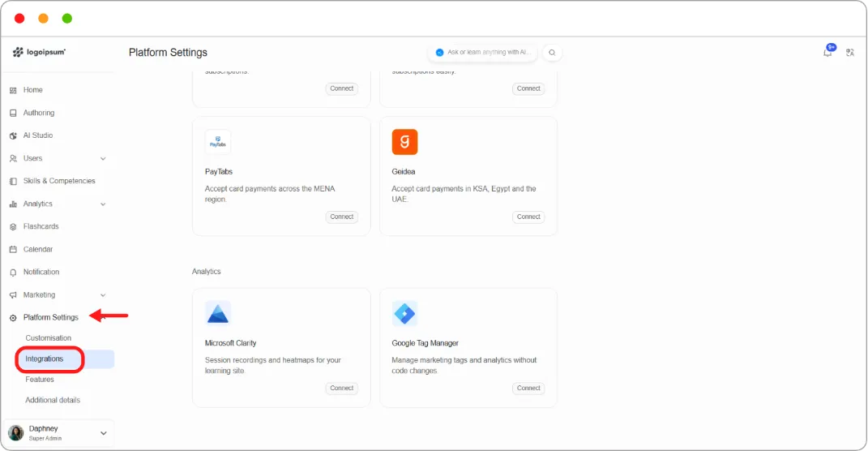Select the Customisation sub-item
The height and width of the screenshot is (451, 868).
pyautogui.click(x=48, y=338)
